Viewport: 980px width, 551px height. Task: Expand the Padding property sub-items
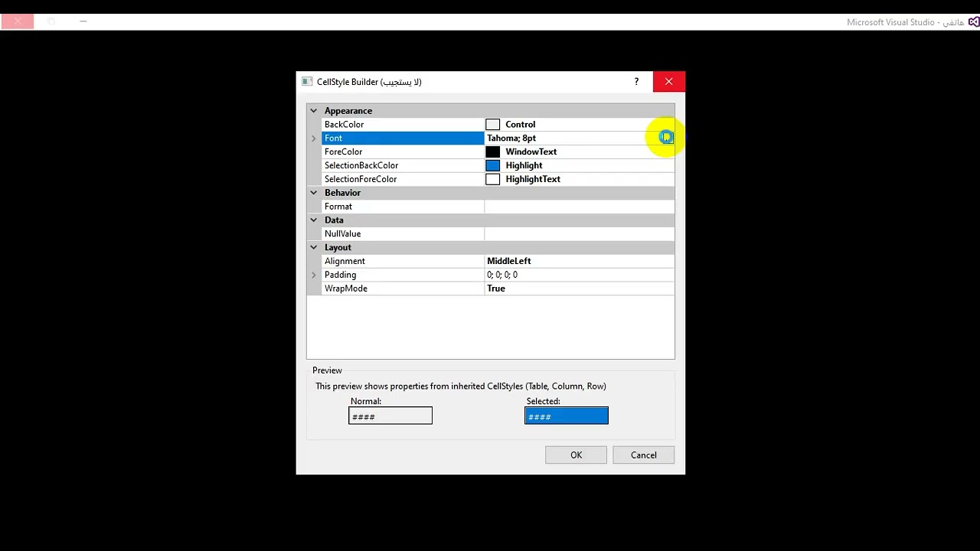tap(314, 275)
